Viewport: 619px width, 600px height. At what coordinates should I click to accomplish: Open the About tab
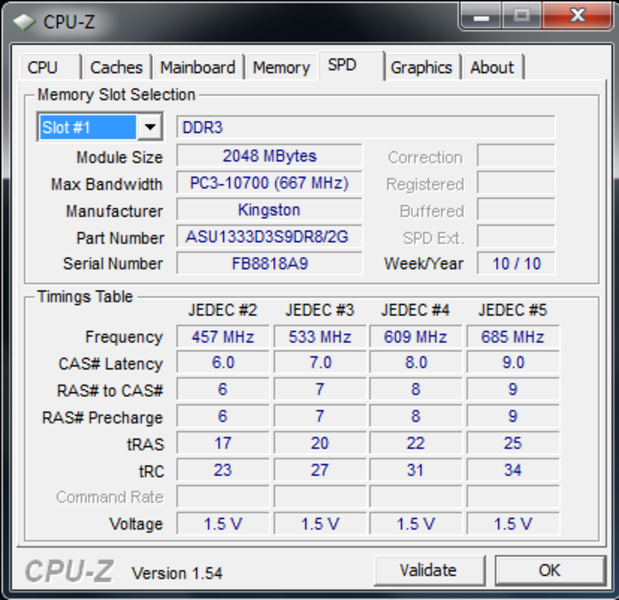click(x=493, y=67)
